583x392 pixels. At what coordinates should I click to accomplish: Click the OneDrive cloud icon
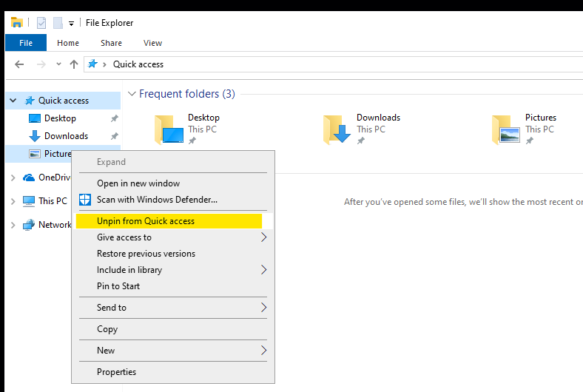(29, 178)
